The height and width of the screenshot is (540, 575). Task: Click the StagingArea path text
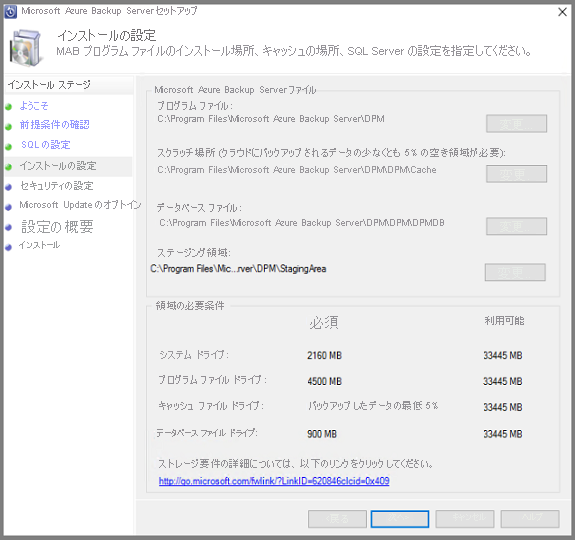click(238, 269)
